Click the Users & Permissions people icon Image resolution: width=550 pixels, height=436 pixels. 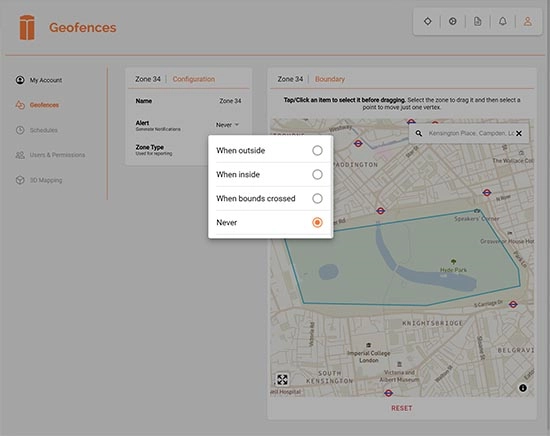[x=20, y=155]
